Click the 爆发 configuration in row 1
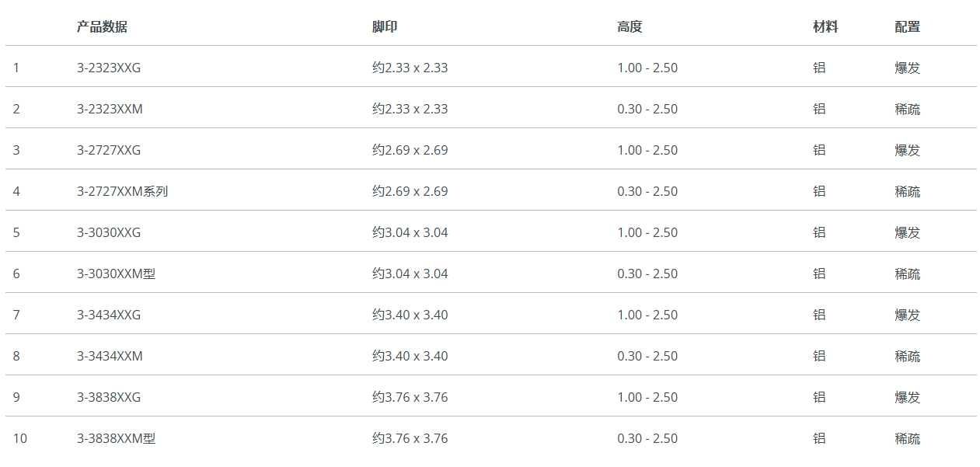 pos(907,68)
